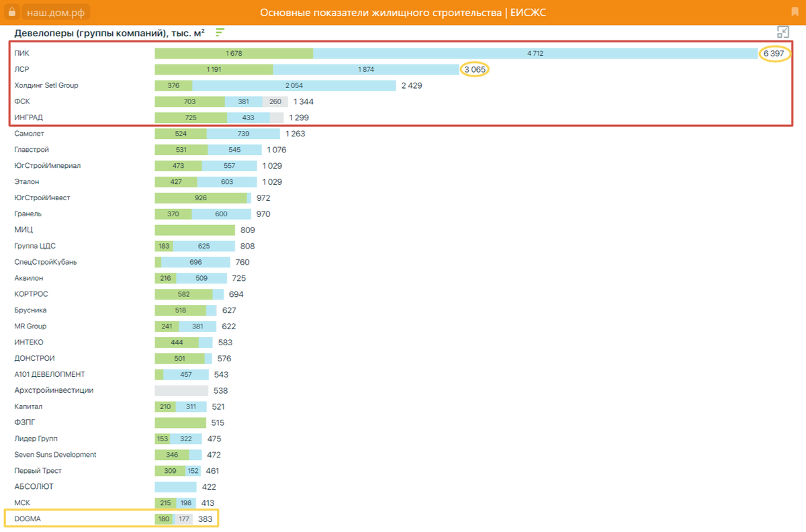Click the Группа ЦДС label

tap(35, 246)
